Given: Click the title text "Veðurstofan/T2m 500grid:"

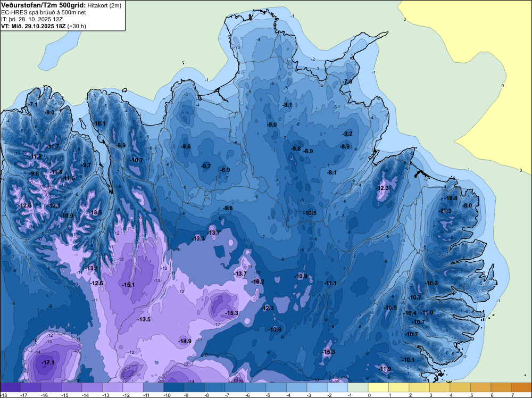Looking at the screenshot, I should tap(44, 5).
